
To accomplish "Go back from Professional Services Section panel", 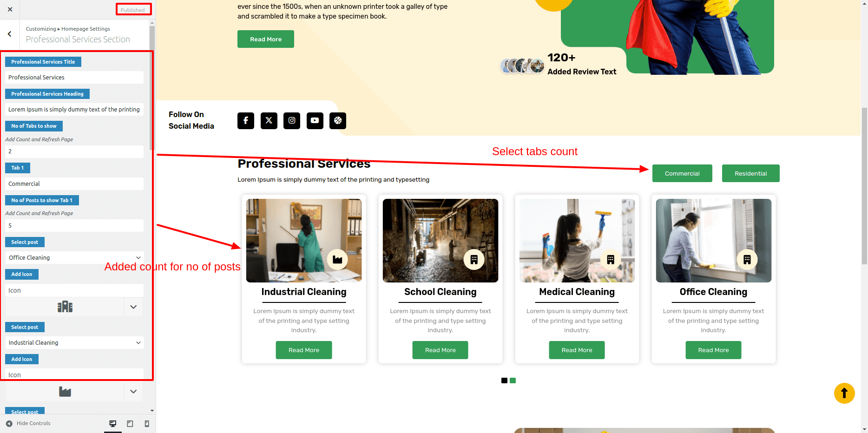I will click(x=10, y=34).
